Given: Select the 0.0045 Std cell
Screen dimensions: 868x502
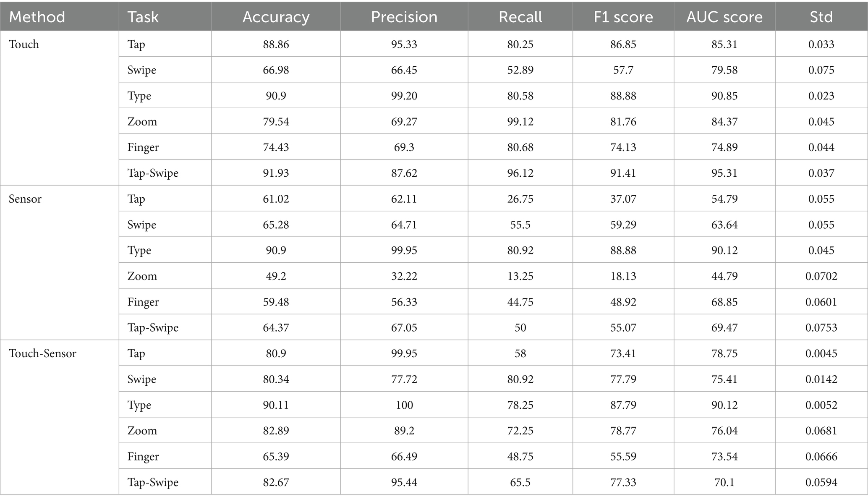Looking at the screenshot, I should tap(821, 353).
